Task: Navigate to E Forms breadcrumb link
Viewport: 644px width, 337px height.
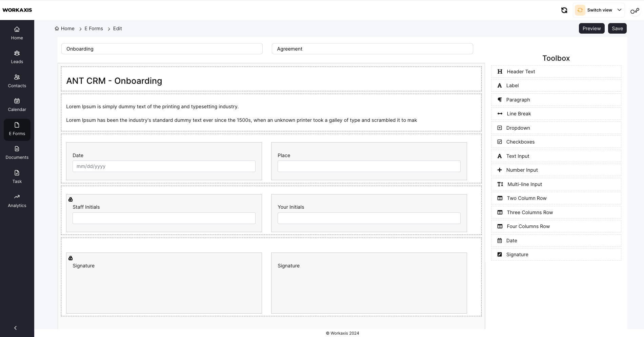Action: pyautogui.click(x=94, y=29)
